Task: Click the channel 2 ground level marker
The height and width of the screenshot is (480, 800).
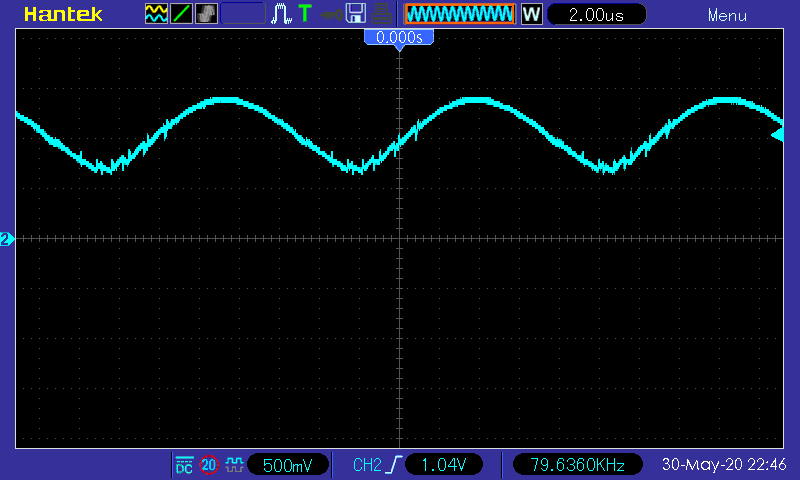Action: 7,239
